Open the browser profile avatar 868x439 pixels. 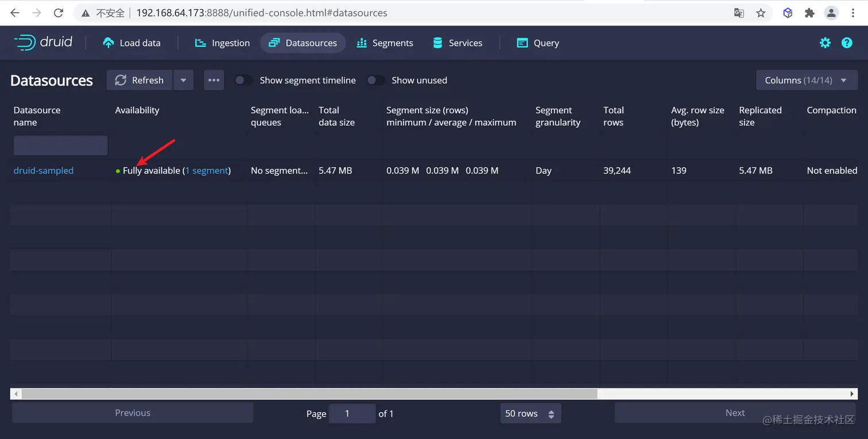tap(831, 13)
